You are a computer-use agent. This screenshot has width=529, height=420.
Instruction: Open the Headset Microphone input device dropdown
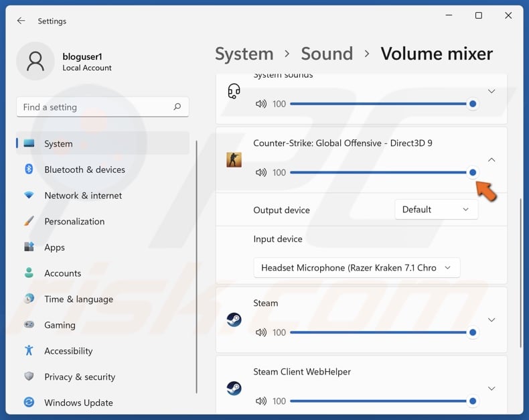(357, 268)
